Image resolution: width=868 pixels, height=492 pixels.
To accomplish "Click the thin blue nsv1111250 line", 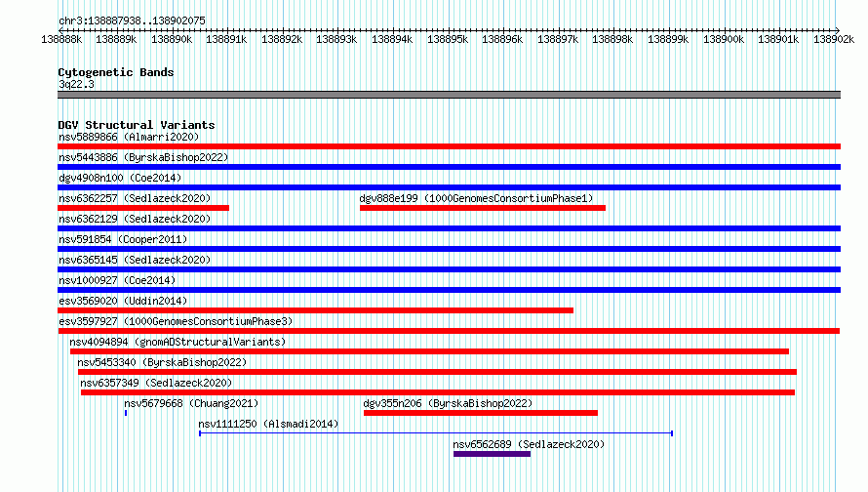I will pyautogui.click(x=436, y=433).
